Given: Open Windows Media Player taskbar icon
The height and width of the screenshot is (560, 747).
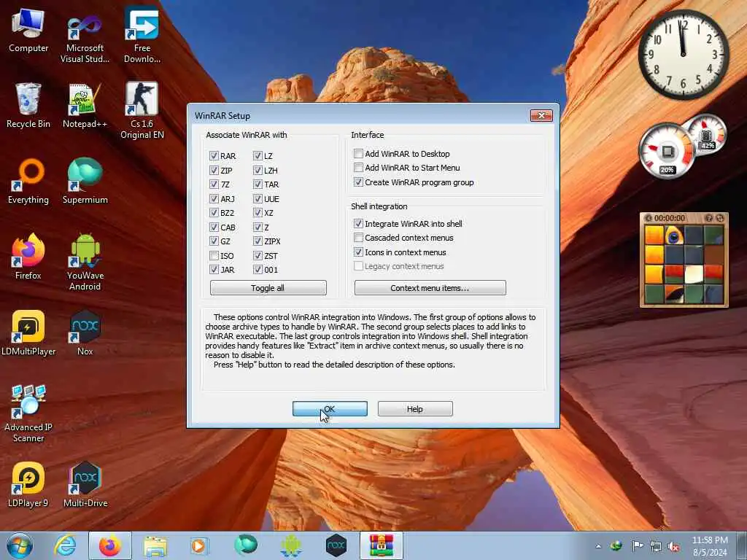Looking at the screenshot, I should tap(199, 545).
